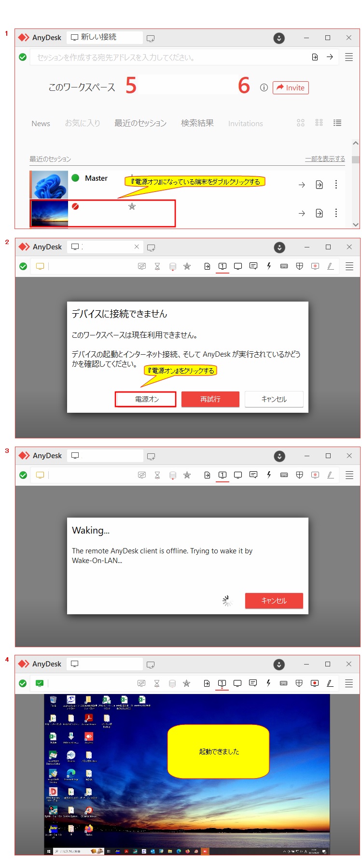The height and width of the screenshot is (868, 362).
Task: Open display settings in the Waking window toolbar
Action: [238, 475]
